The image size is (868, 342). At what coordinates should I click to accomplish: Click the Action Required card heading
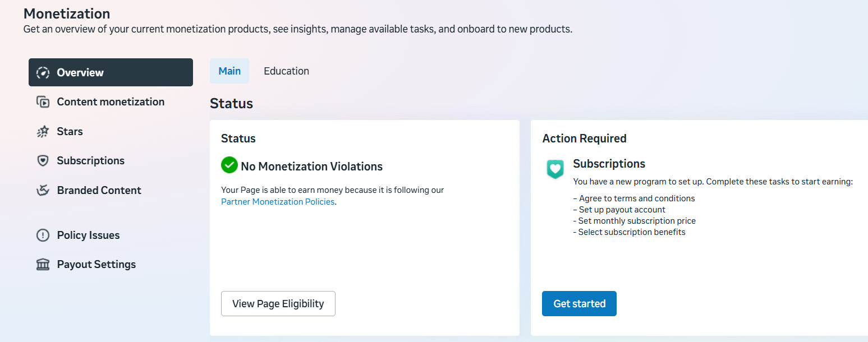click(584, 138)
